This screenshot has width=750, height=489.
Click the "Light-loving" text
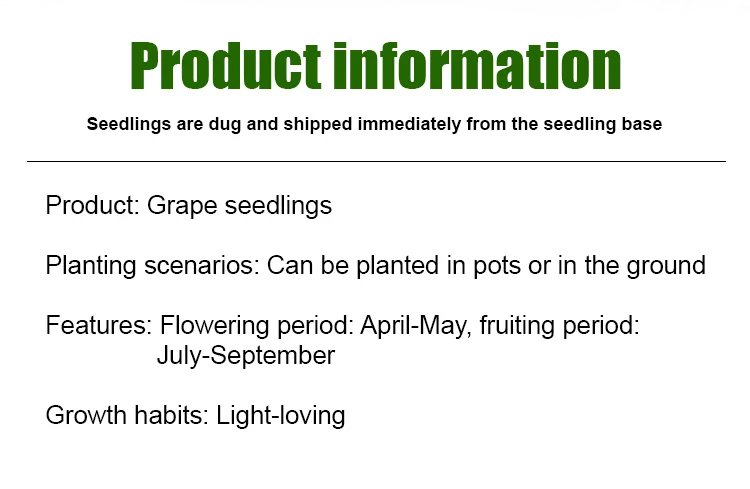(281, 415)
